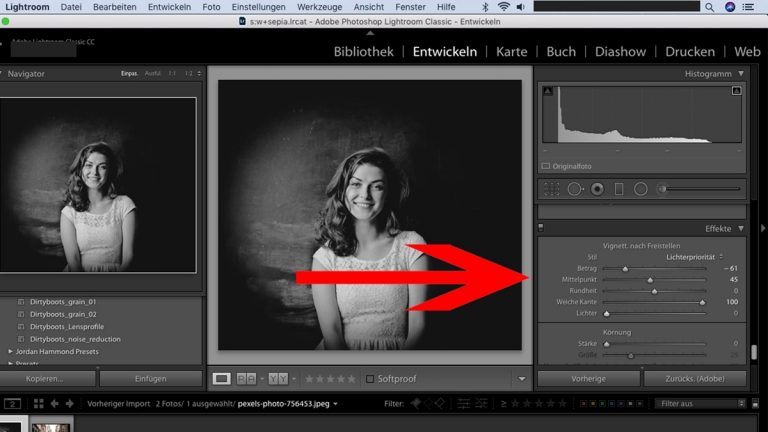Screen dimensions: 768x432
Task: Switch to the Bibliothek module
Action: click(364, 51)
